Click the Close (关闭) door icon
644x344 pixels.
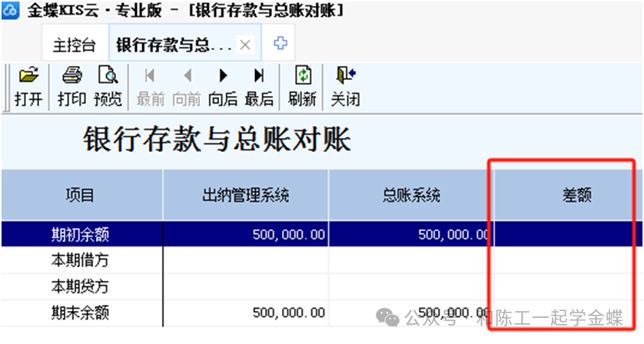[345, 76]
